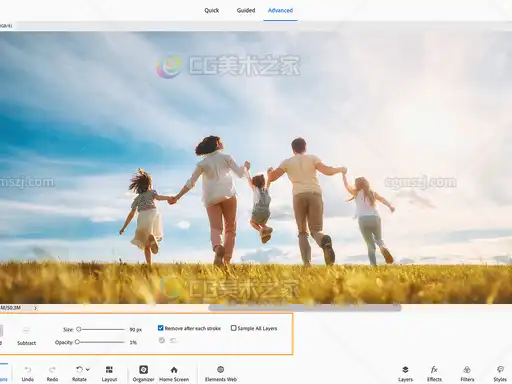The width and height of the screenshot is (512, 384).
Task: Select the Advanced mode tab
Action: pyautogui.click(x=280, y=10)
